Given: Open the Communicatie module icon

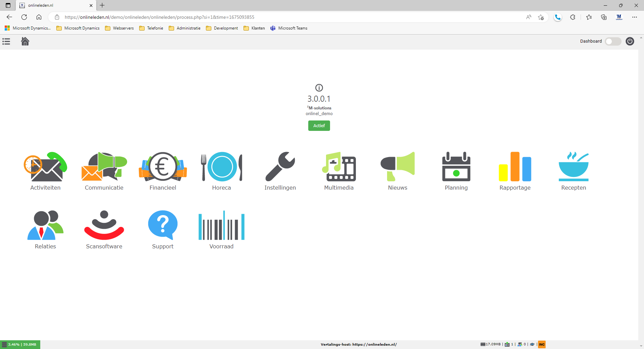Looking at the screenshot, I should (104, 167).
